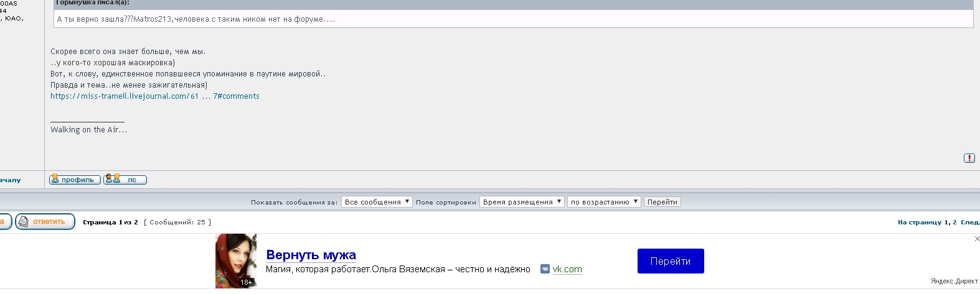The height and width of the screenshot is (294, 980).
Task: Click the 18+ badge on ad photo
Action: [x=247, y=282]
